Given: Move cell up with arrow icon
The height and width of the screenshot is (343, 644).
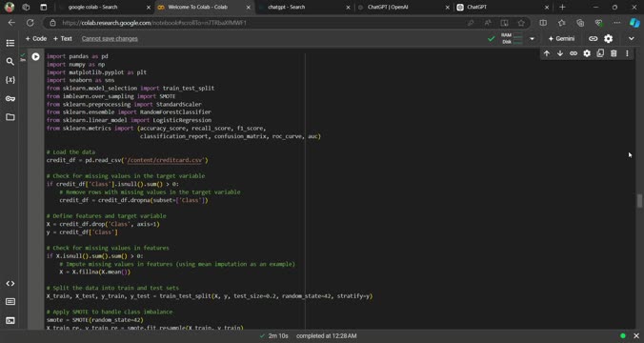Looking at the screenshot, I should click(547, 53).
